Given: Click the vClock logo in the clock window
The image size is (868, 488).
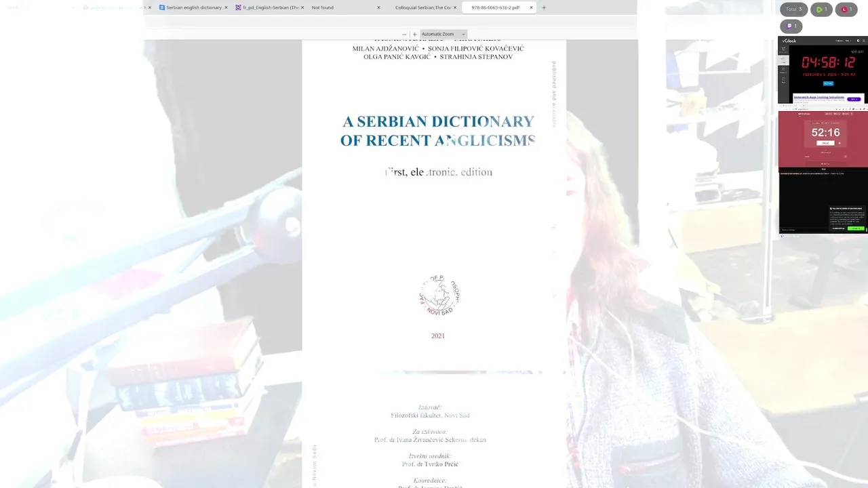Looking at the screenshot, I should (x=789, y=41).
